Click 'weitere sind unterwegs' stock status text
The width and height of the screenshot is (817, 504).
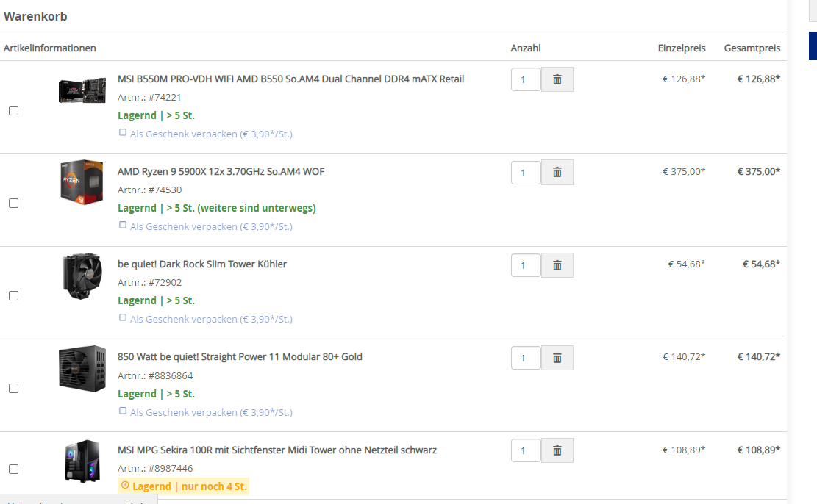(257, 208)
